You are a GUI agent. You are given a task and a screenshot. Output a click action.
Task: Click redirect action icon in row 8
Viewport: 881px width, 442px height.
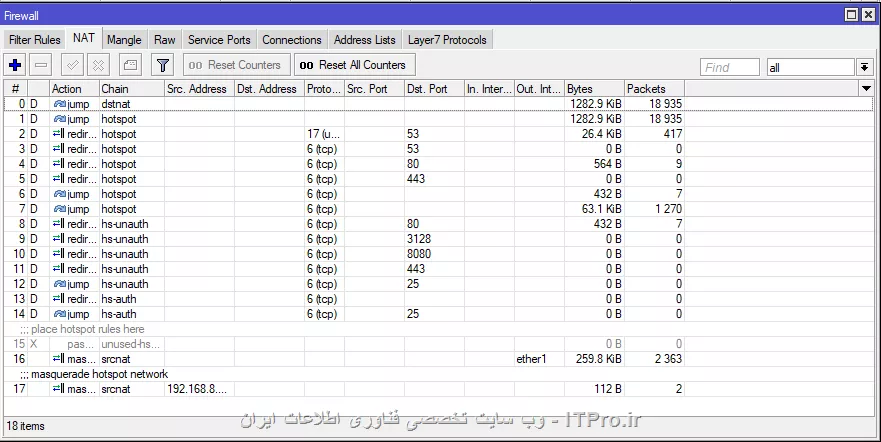[x=58, y=224]
